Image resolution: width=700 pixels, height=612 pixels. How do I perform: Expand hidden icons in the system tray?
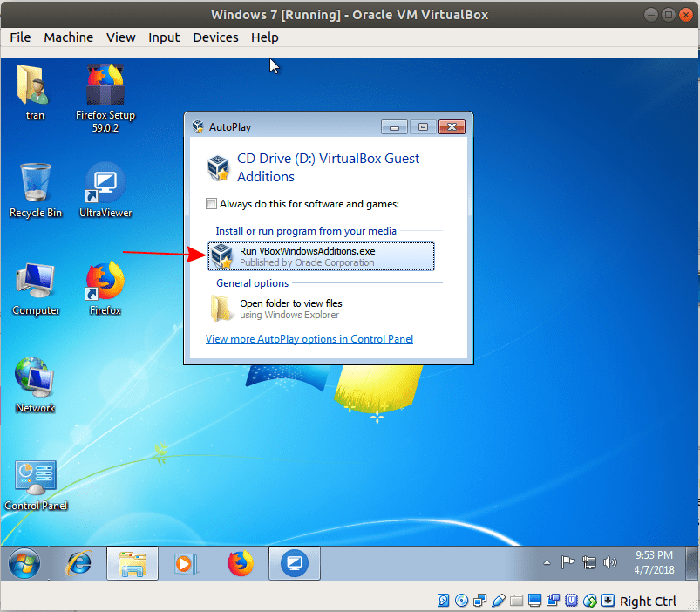[546, 562]
